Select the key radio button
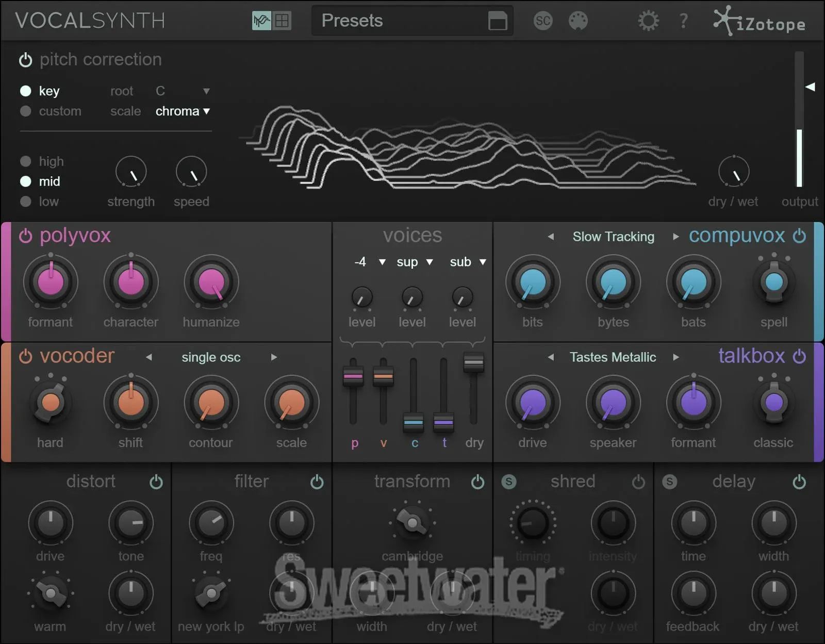 [25, 91]
